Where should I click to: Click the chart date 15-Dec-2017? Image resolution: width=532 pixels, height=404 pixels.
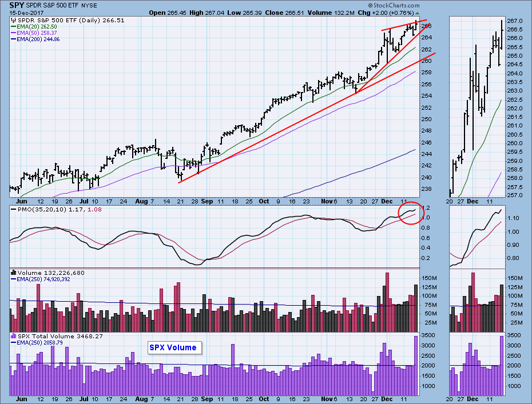point(25,13)
